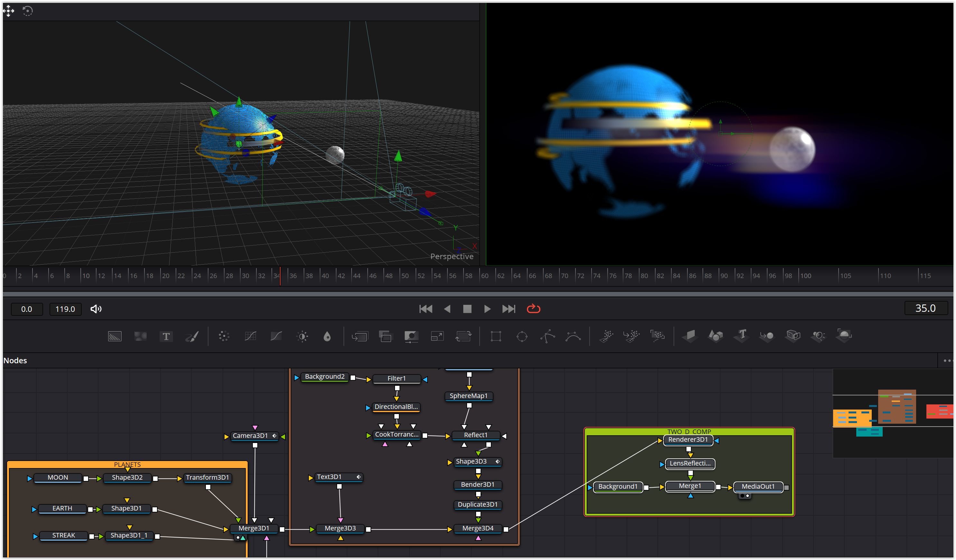The image size is (956, 560).
Task: Add a Renderer 3D node from the toolbar
Action: (844, 336)
